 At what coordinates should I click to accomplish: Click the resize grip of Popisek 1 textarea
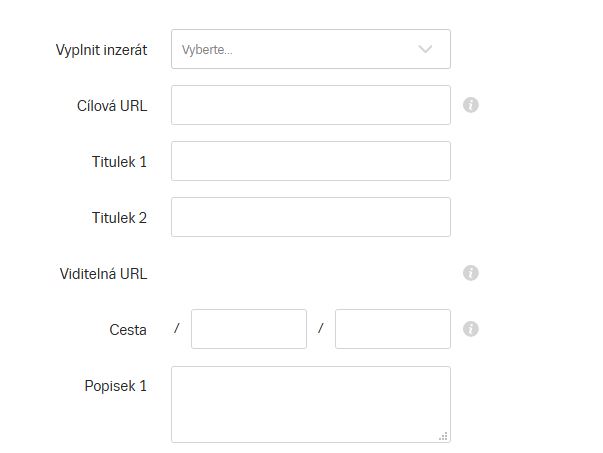click(x=443, y=436)
